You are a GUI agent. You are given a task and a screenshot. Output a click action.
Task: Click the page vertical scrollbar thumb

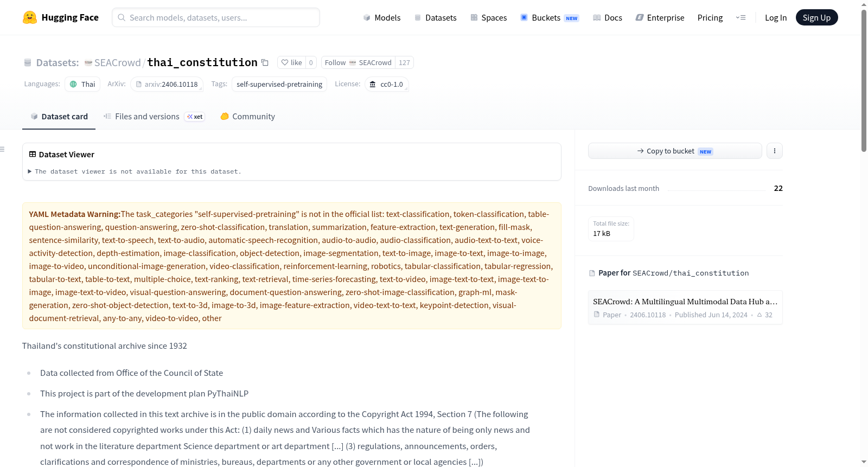[x=864, y=81]
